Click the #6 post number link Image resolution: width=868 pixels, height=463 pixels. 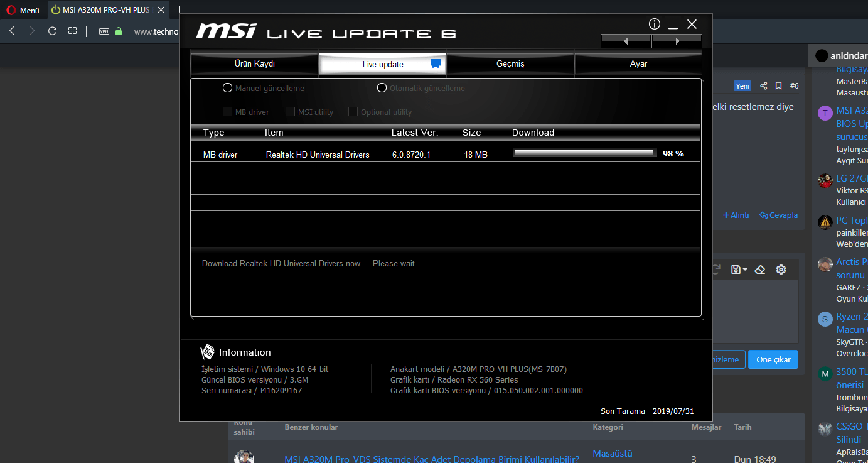click(x=794, y=86)
